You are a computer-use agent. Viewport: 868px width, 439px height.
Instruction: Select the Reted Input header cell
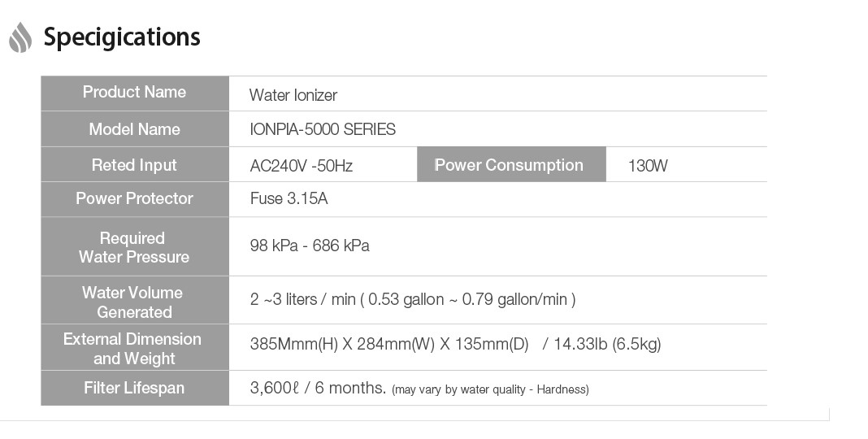coord(135,164)
